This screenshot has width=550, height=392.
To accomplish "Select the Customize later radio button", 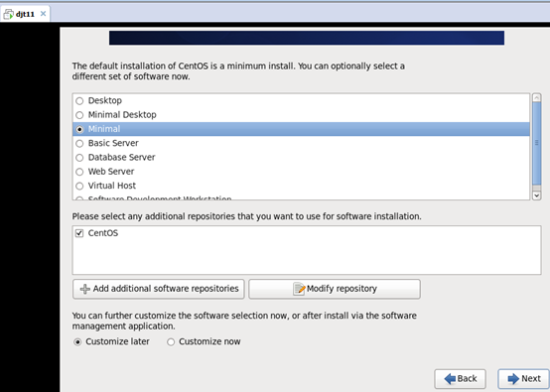I will tap(77, 341).
